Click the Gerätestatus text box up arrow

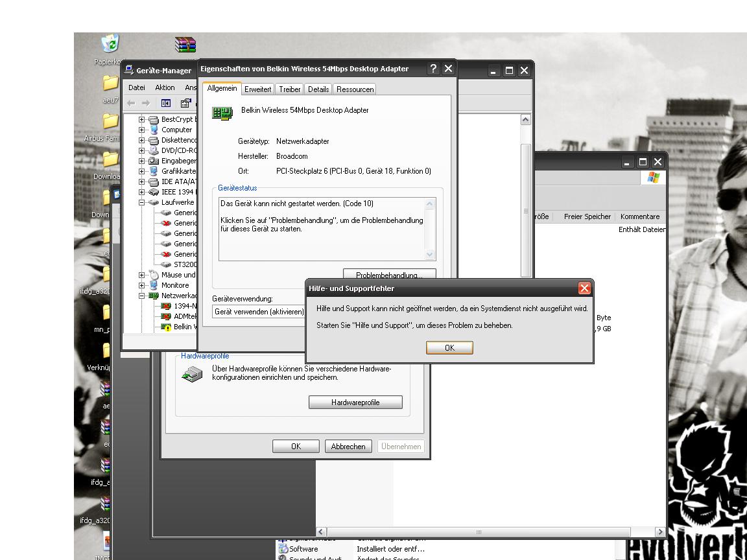click(430, 204)
